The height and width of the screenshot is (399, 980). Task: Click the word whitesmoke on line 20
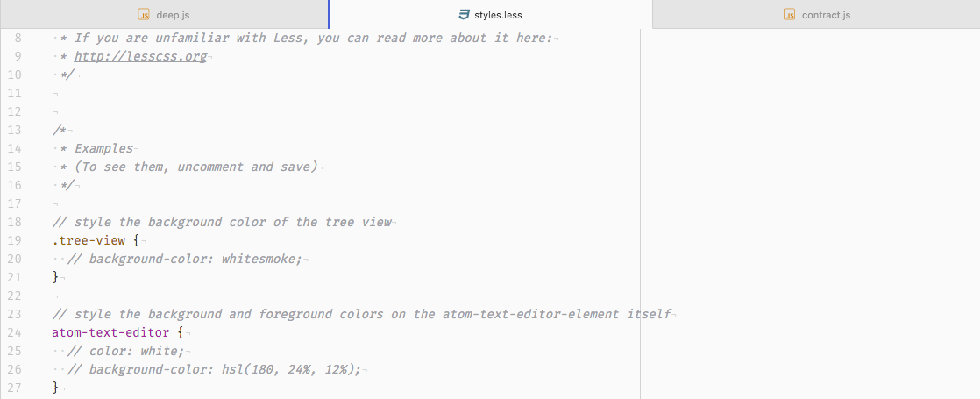point(261,259)
